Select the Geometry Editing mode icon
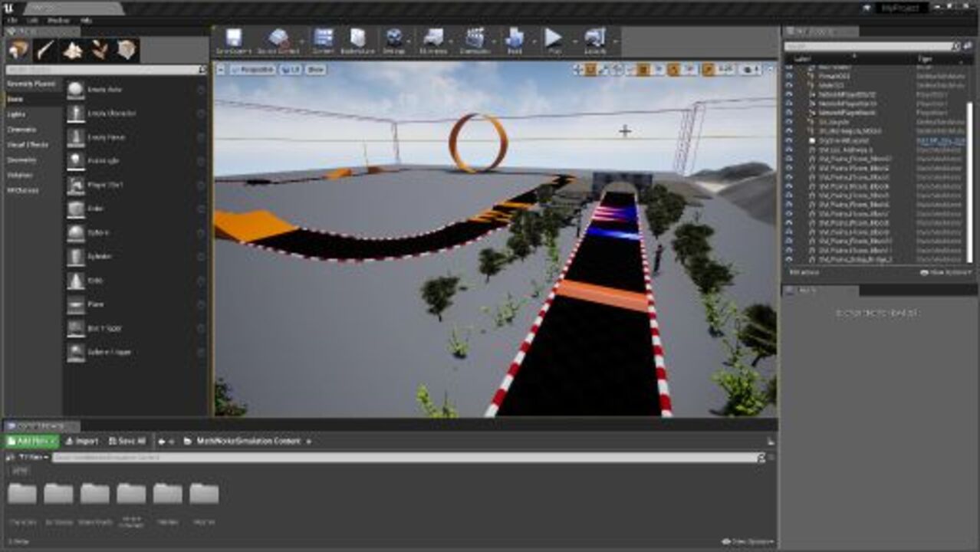 (x=127, y=51)
